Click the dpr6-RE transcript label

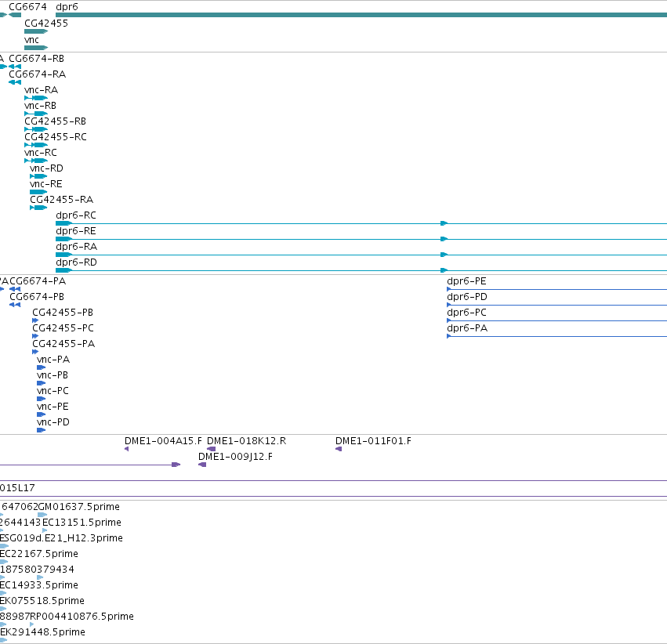76,231
